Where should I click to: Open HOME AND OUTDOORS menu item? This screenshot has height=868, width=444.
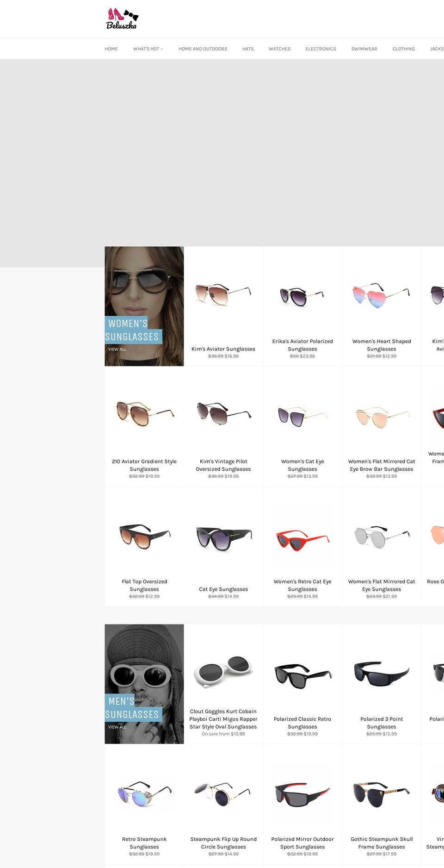point(203,49)
